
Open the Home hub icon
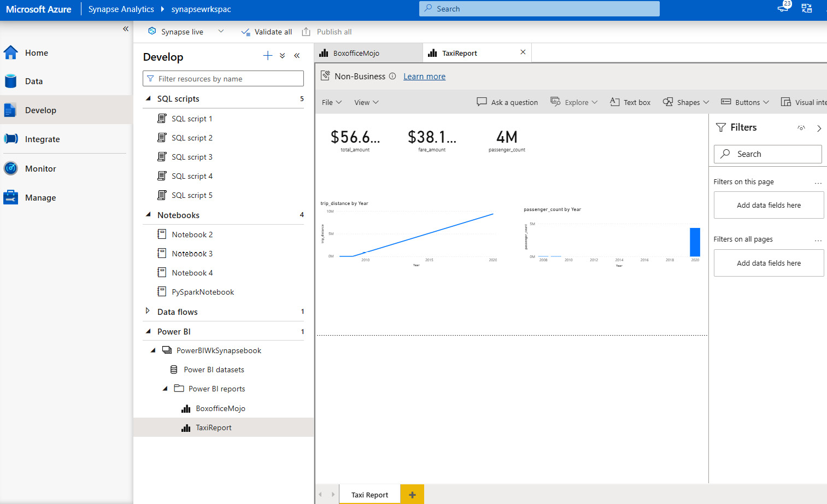pyautogui.click(x=11, y=52)
